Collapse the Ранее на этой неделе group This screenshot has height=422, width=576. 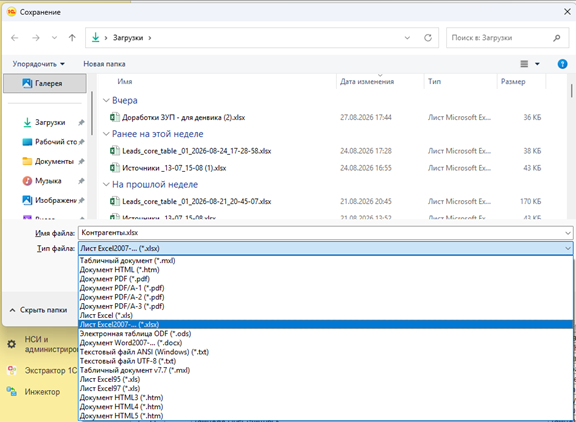(x=106, y=134)
